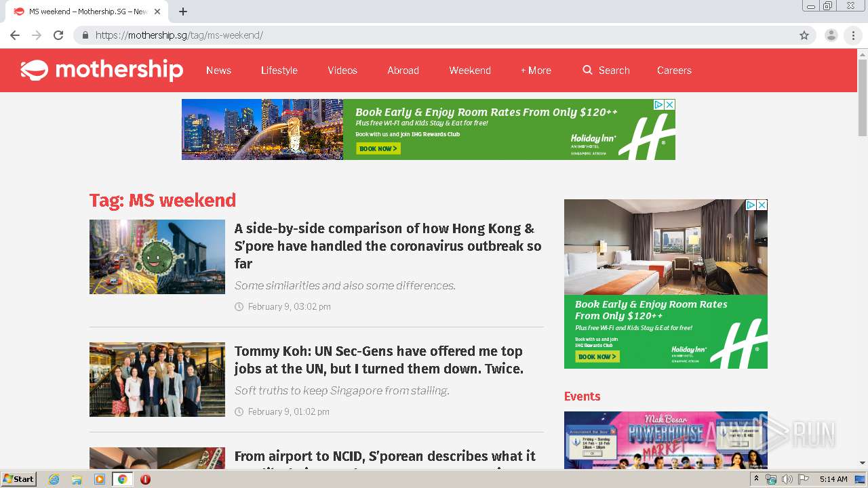
Task: Go back using the browser back arrow
Action: (x=15, y=35)
